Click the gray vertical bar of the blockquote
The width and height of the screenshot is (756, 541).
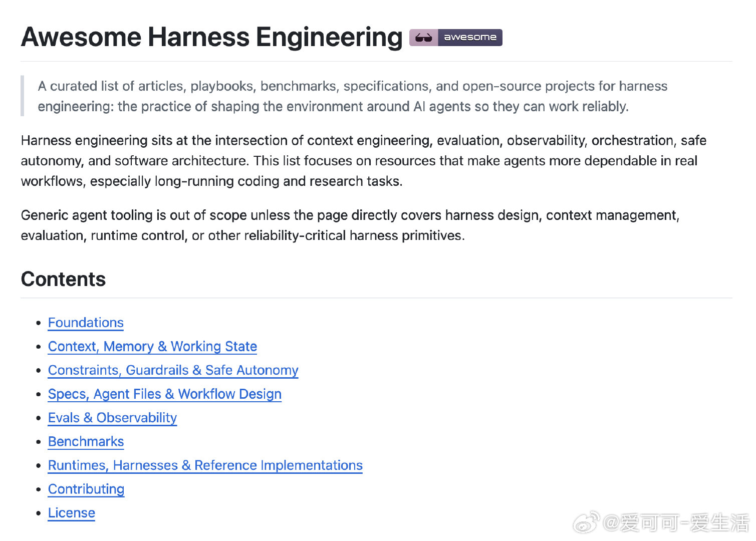coord(22,96)
